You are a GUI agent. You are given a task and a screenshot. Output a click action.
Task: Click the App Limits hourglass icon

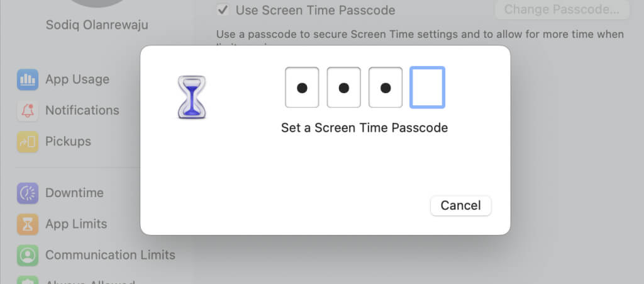28,224
